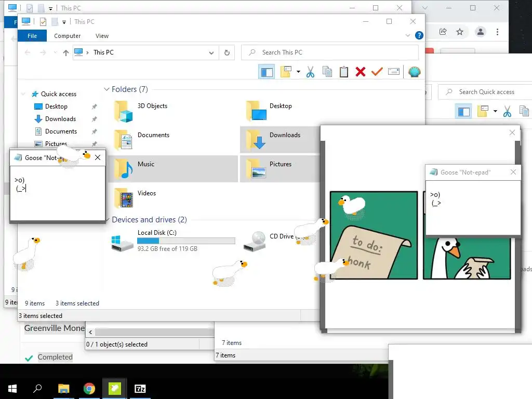Click the orange checkmark icon in toolbar

pos(377,72)
